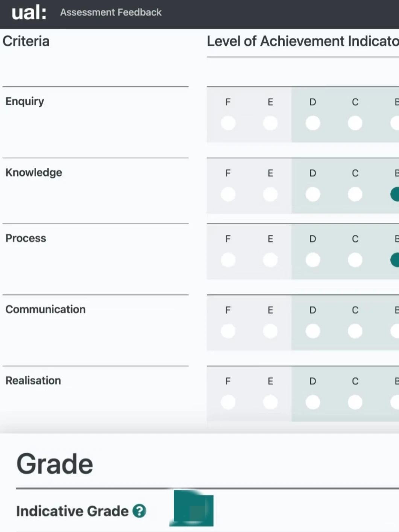Click the Knowledge criteria label

point(34,172)
